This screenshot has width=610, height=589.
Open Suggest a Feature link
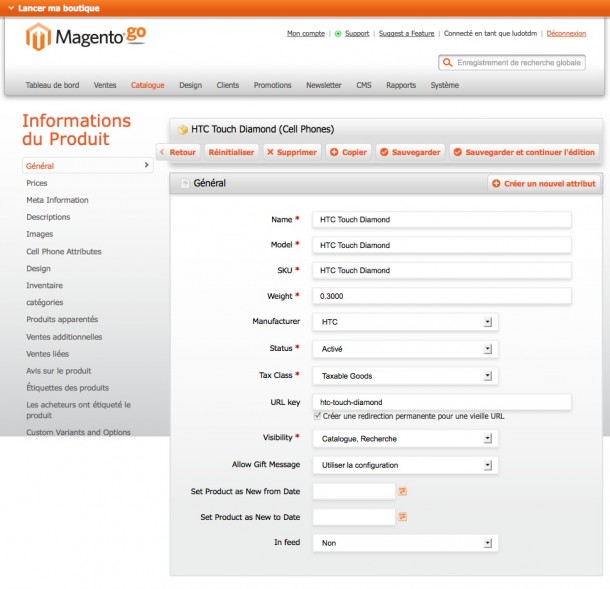click(407, 33)
